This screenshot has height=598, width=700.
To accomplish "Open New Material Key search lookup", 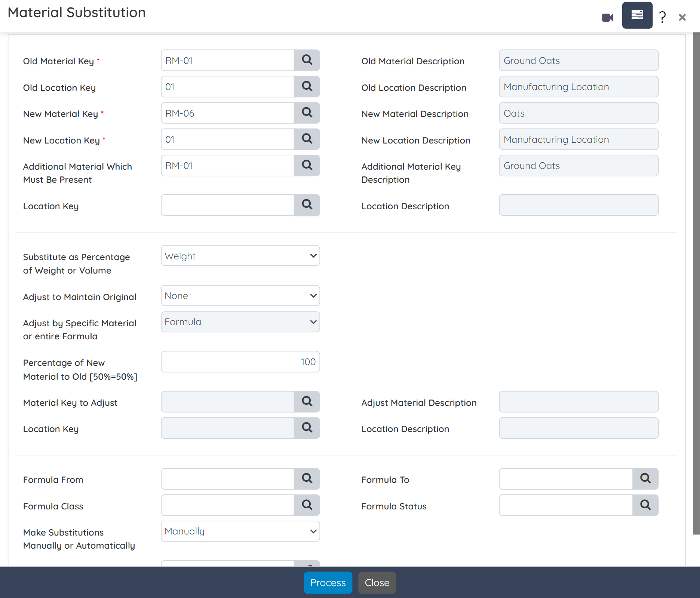I will coord(307,113).
